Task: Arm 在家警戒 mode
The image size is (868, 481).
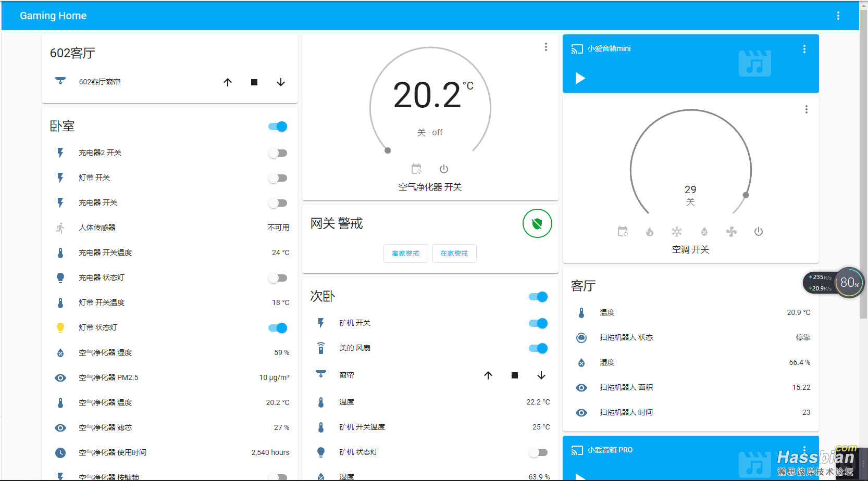Action: (454, 254)
